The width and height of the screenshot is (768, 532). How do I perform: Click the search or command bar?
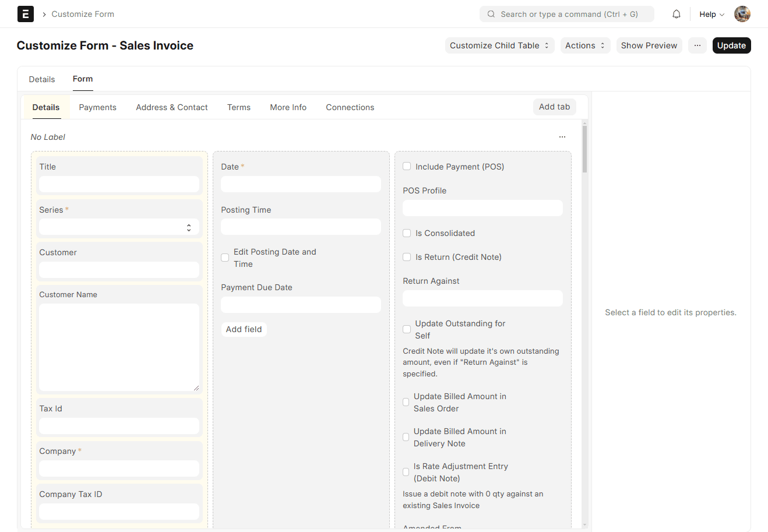(567, 14)
